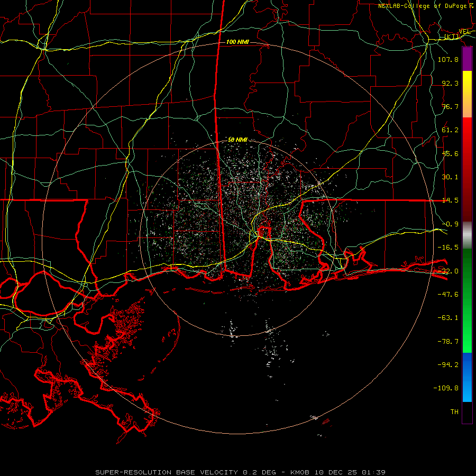Click the 61.2 velocity scale value
Viewport: 476px width, 476px height.
point(450,130)
